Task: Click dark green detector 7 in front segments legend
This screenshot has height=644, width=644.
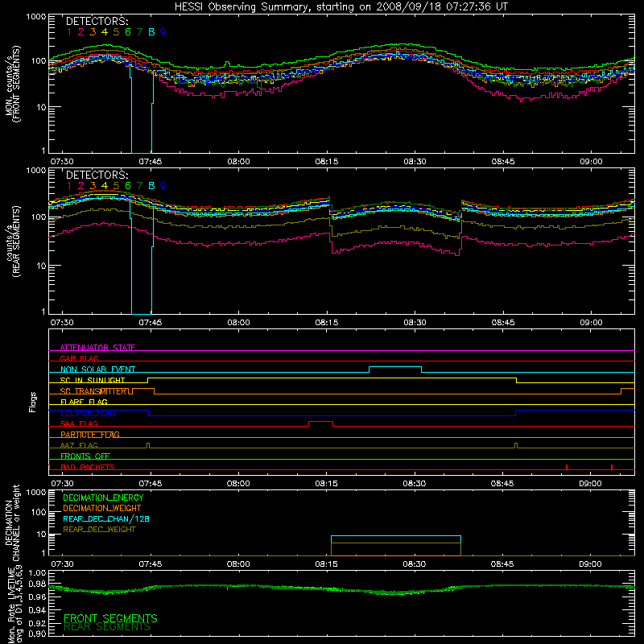Action: pos(139,32)
